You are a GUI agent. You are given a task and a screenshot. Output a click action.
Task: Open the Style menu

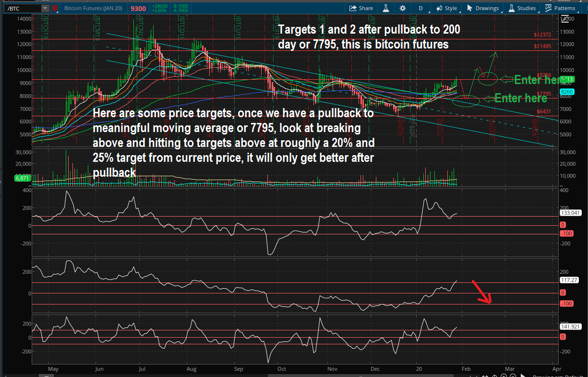tap(446, 8)
